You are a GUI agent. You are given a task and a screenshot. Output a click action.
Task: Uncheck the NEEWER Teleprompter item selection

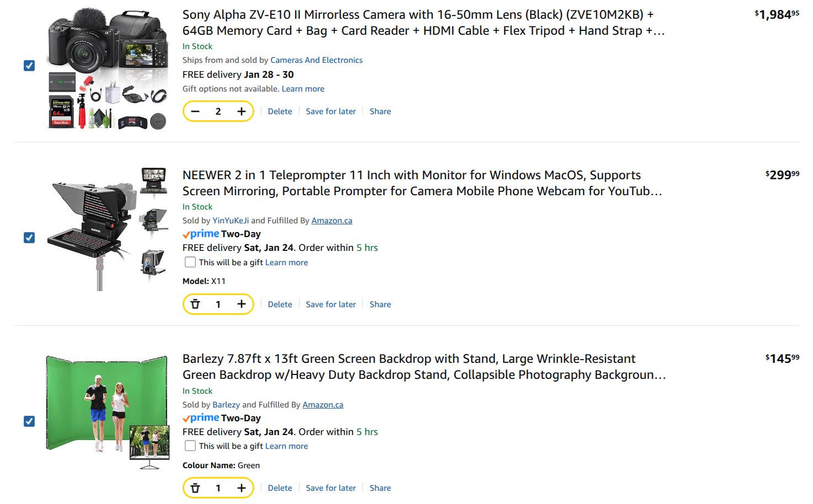[x=29, y=238]
